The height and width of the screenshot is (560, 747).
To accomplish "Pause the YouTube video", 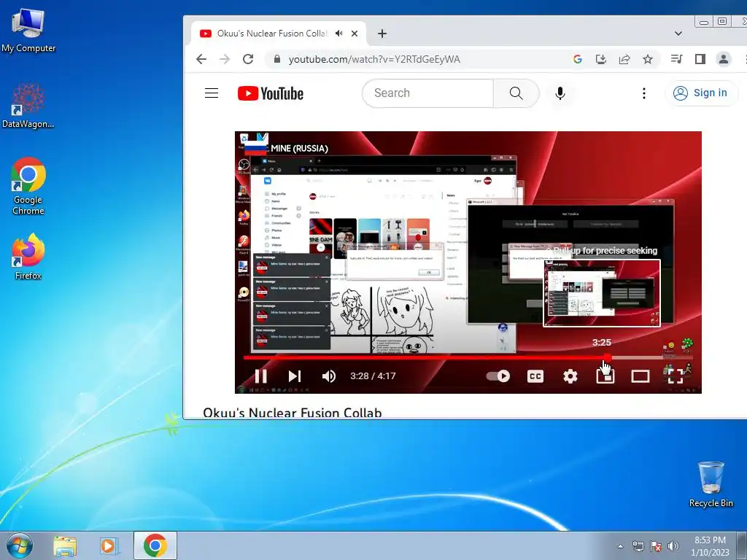I will 260,376.
